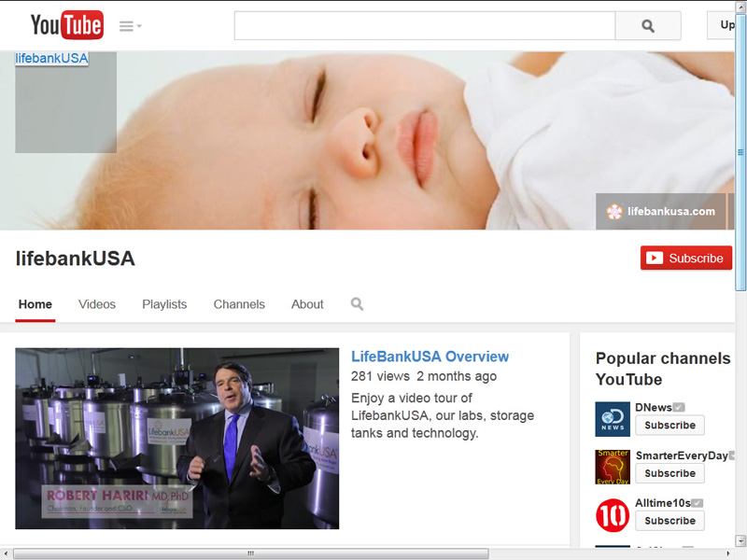Subscribe to the lifebankUSA channel

tap(685, 259)
